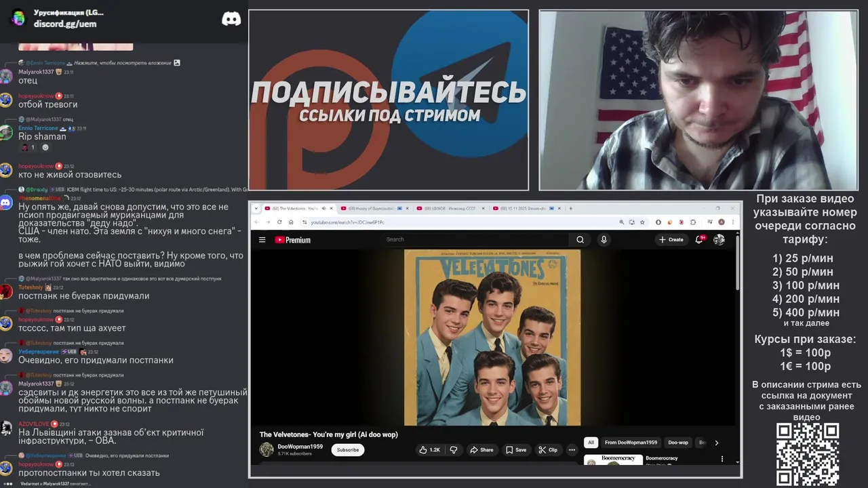The height and width of the screenshot is (488, 868).
Task: Expand the tab search chevron in browser
Action: 256,208
